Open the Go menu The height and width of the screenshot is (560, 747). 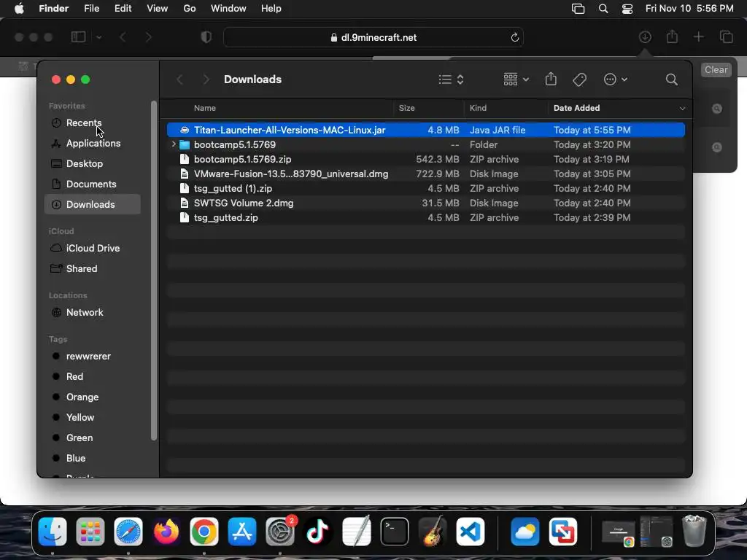[190, 9]
